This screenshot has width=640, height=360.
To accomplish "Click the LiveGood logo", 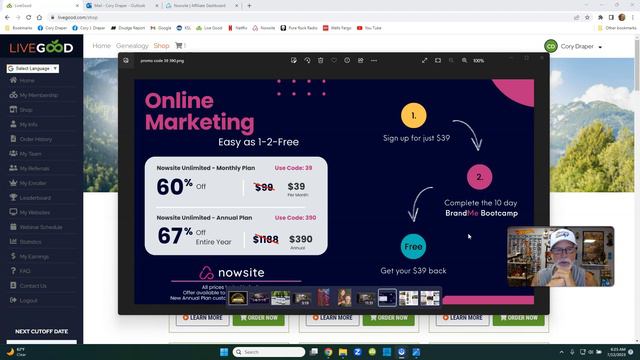I will click(41, 47).
